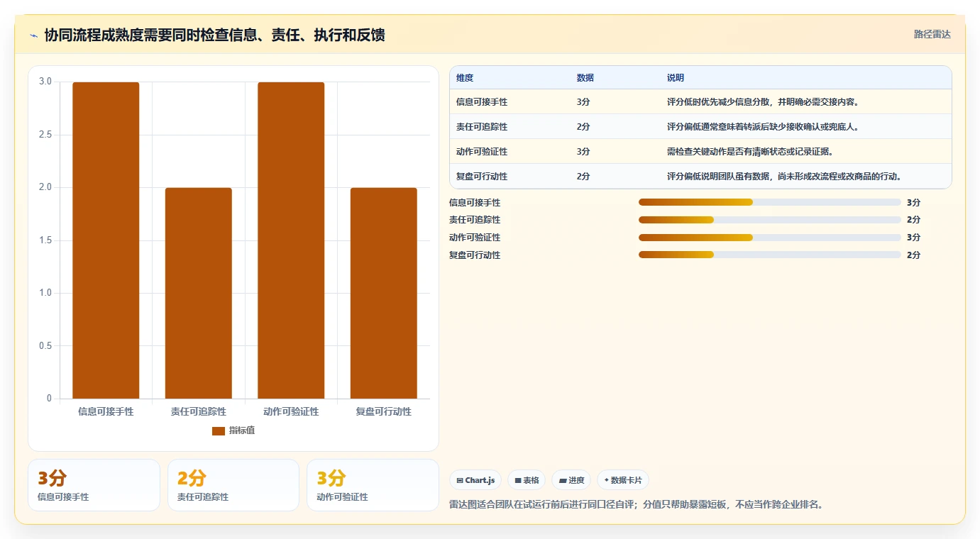This screenshot has height=539, width=980.
Task: Open the 3分 信息可接手性 data card
Action: point(94,485)
